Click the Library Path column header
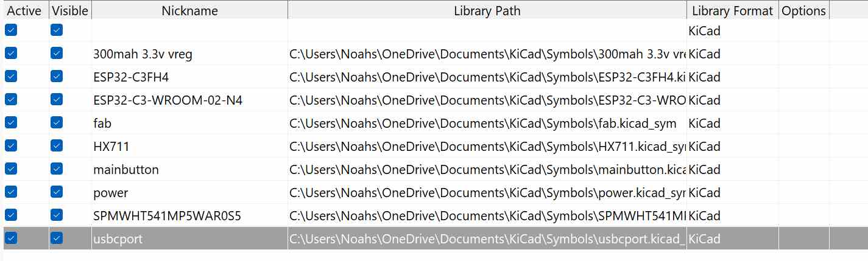Screen dimensions: 868x261 (x=487, y=10)
